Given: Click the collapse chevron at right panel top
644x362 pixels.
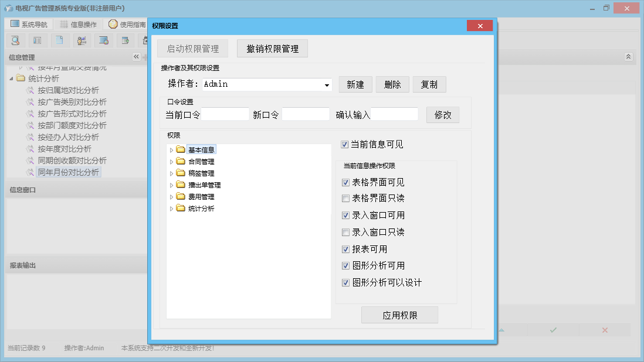Looking at the screenshot, I should click(628, 57).
